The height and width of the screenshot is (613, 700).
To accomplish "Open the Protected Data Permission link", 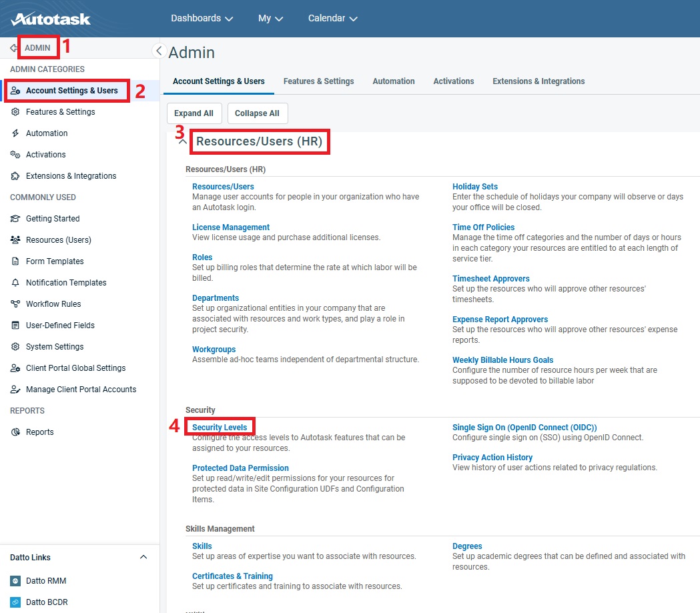I will point(240,468).
